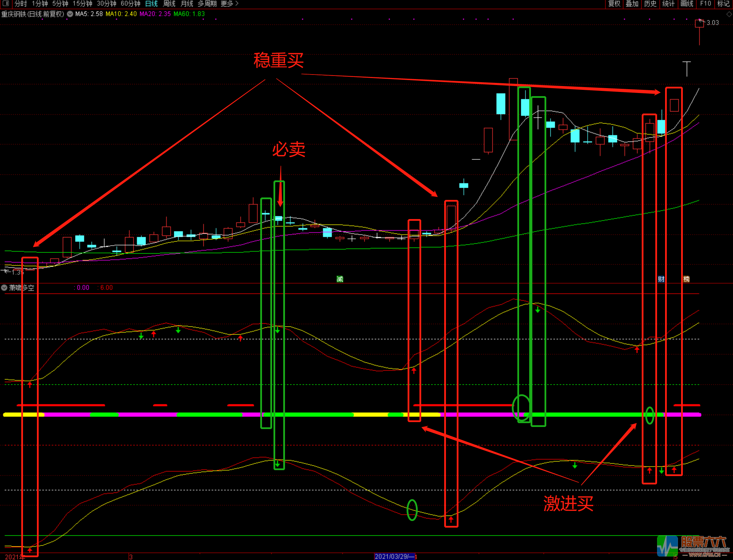Open F10 company info
Viewport: 733px width, 560px height.
click(x=705, y=4)
